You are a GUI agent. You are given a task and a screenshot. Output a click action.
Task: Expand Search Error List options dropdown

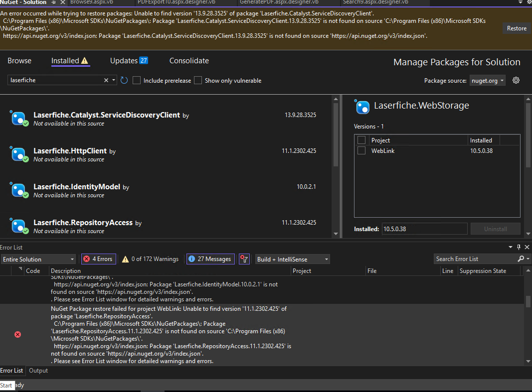pyautogui.click(x=528, y=259)
